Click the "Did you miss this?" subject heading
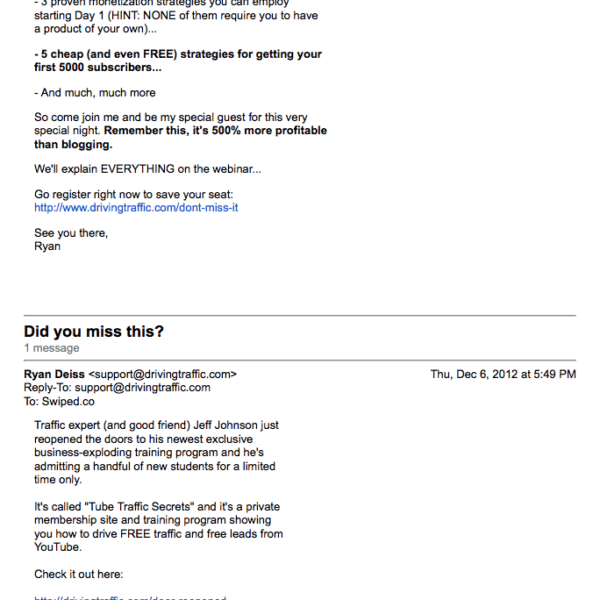Image resolution: width=600 pixels, height=600 pixels. coord(93,332)
